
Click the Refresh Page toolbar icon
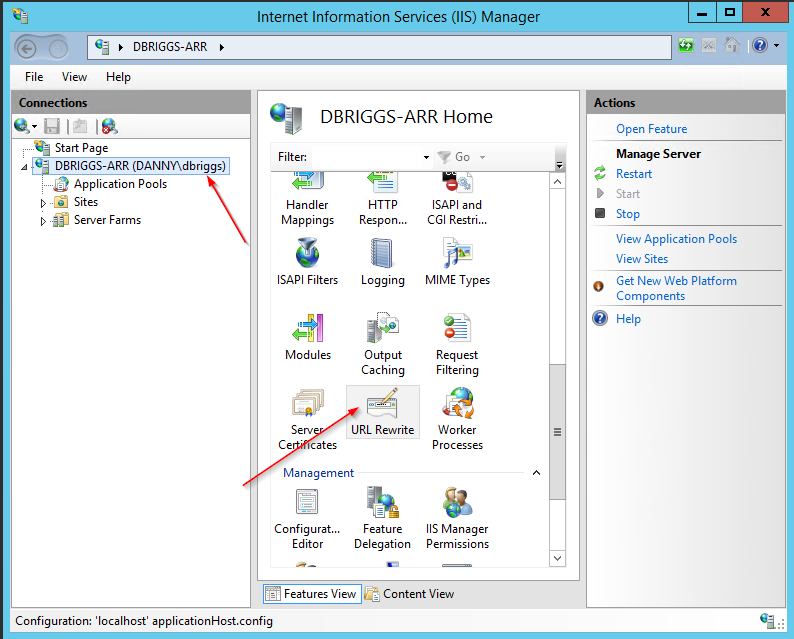686,46
